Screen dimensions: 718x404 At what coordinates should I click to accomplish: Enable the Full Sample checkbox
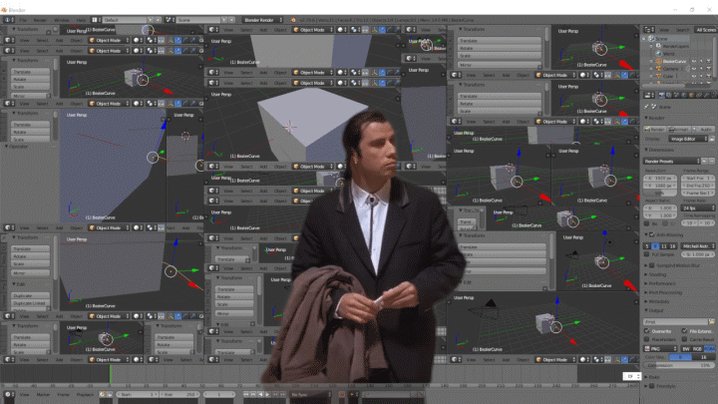tap(647, 254)
